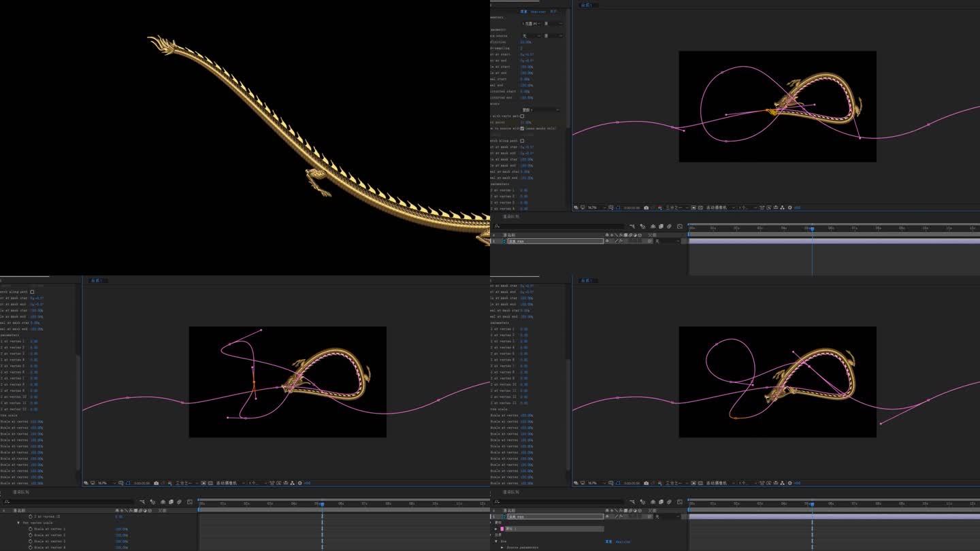
Task: Click exposure value in top-right viewer footer
Action: (x=798, y=207)
